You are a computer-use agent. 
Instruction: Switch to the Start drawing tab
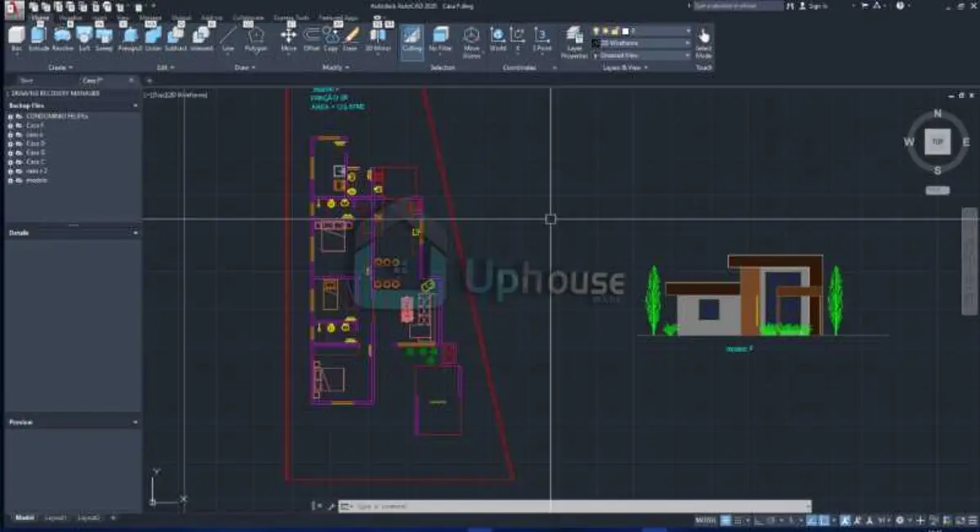[x=27, y=80]
